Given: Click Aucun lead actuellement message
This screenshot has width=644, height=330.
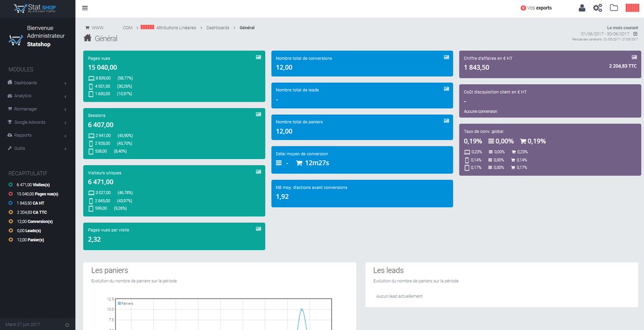Looking at the screenshot, I should click(x=399, y=296).
